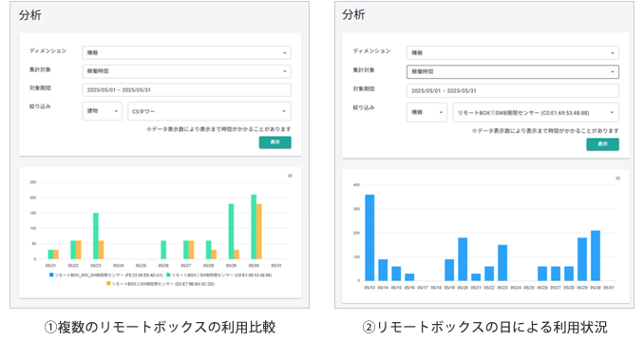Click the 05/31 axis label in left chart
This screenshot has width=644, height=342.
276,266
